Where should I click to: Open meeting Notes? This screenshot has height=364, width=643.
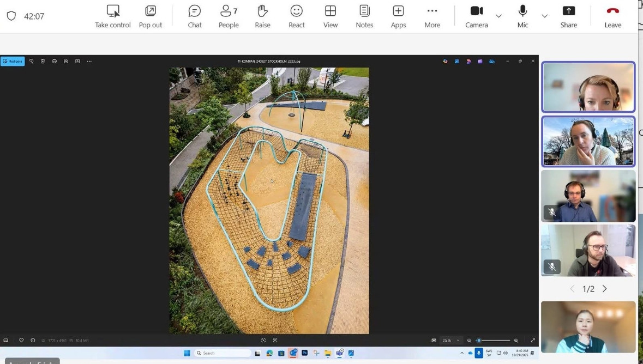(x=364, y=16)
